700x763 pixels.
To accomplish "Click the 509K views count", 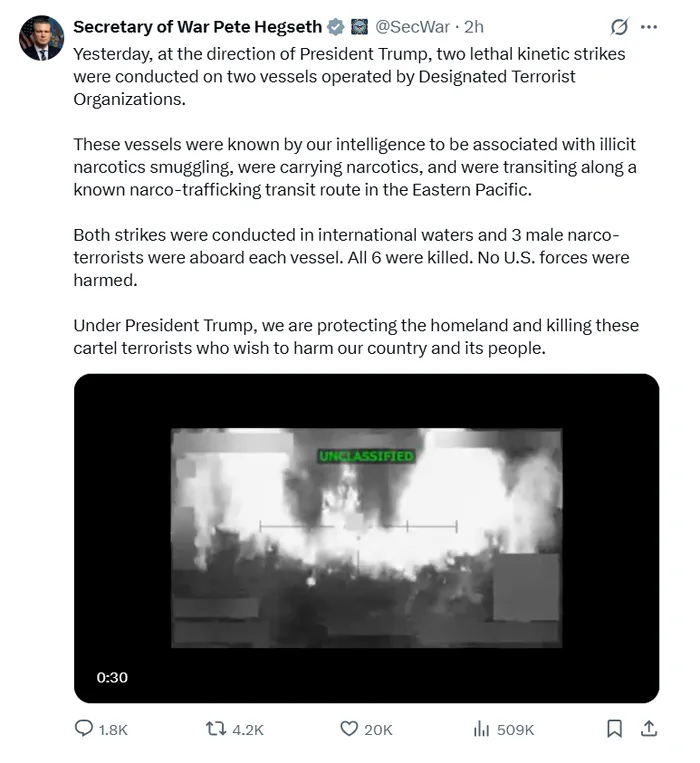I will click(515, 730).
